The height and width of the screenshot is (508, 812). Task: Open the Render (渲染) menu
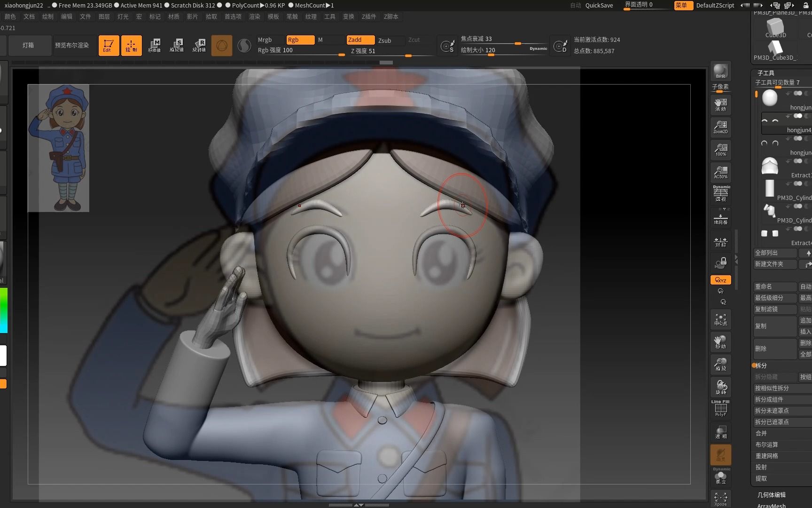(255, 16)
